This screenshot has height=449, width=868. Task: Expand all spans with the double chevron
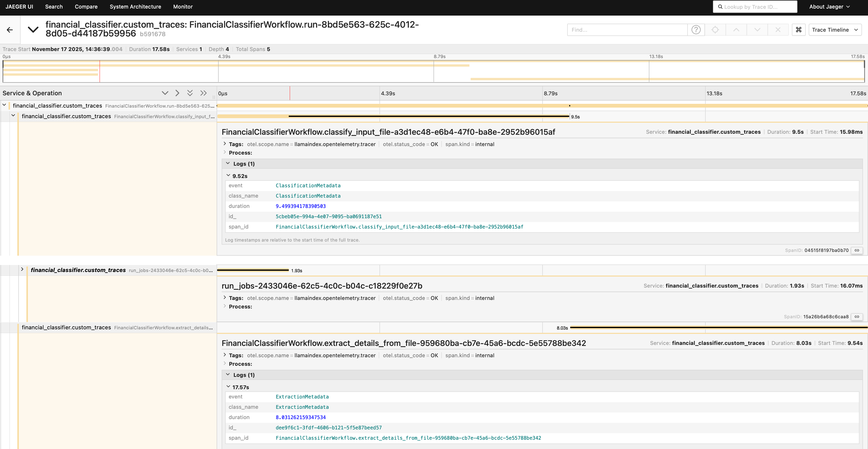(x=190, y=93)
